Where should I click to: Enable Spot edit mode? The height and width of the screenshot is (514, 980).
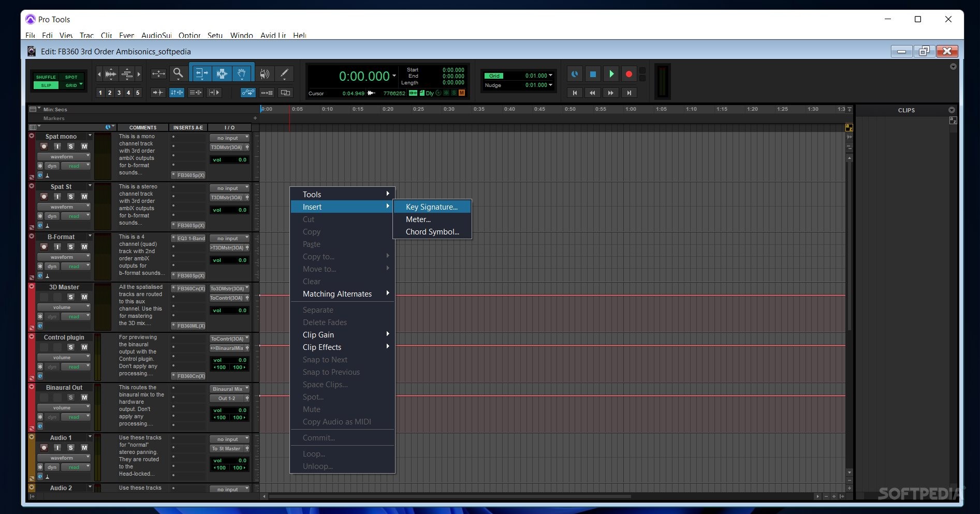(x=71, y=77)
